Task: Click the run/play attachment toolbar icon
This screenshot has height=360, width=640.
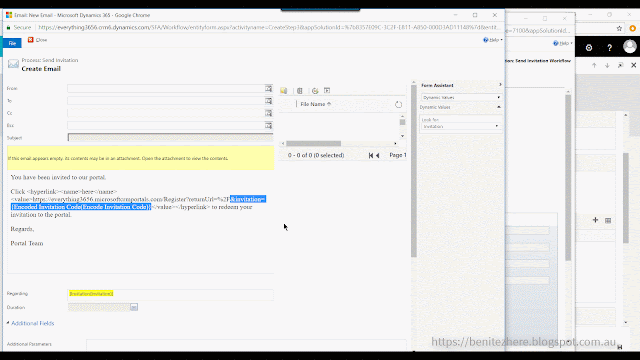Action: coord(327,91)
